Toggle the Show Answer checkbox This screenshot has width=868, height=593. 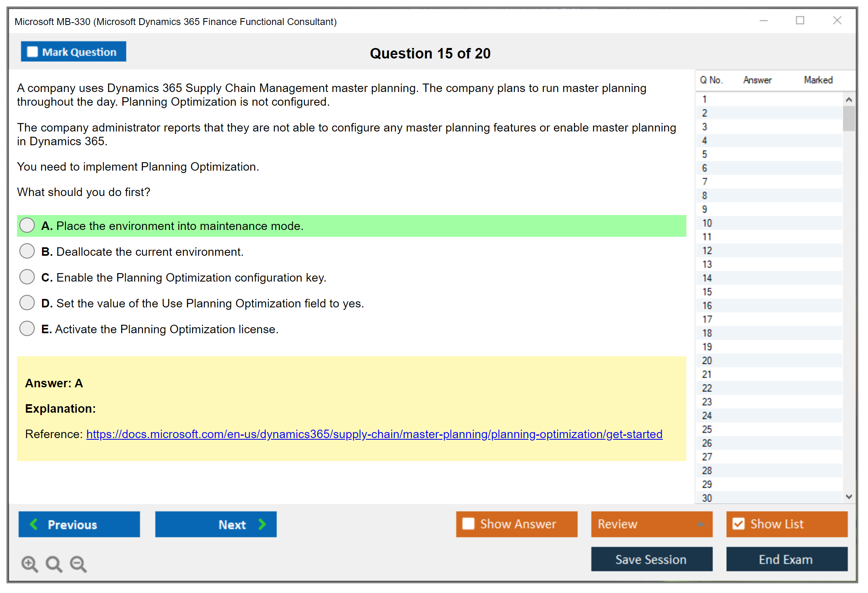coord(468,524)
